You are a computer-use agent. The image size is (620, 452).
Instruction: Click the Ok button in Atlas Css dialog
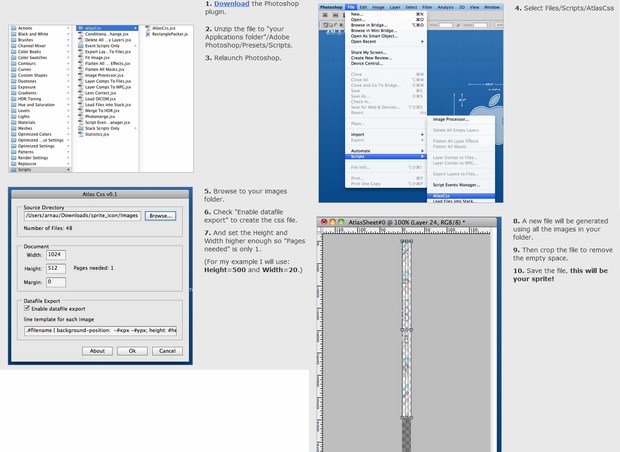coord(132,351)
